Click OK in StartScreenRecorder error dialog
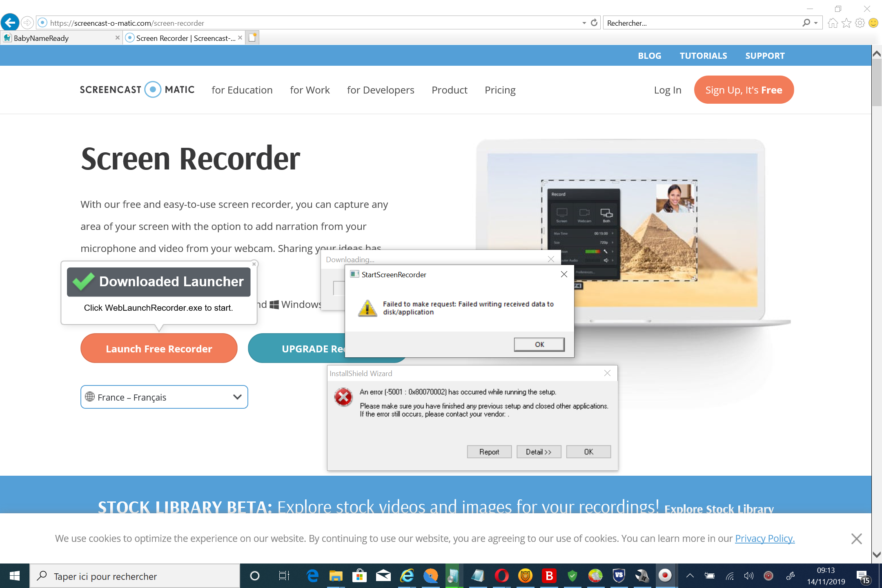Screen dimensions: 882x588 click(x=539, y=344)
